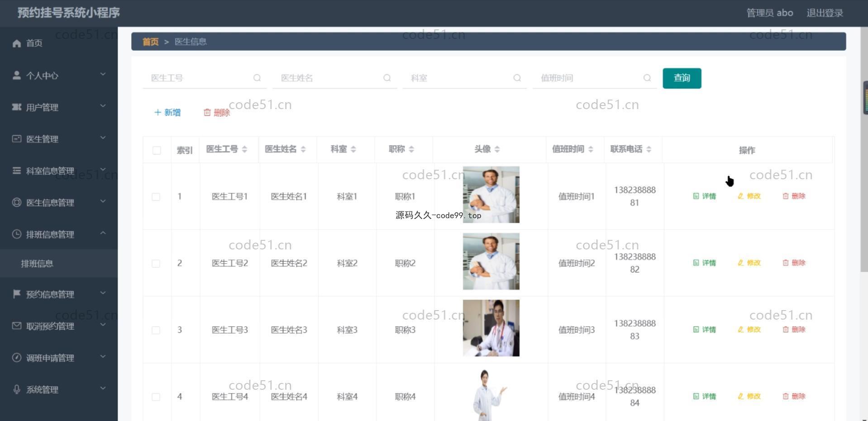Click the 科室信息管理 list icon
Image resolution: width=868 pixels, height=421 pixels.
point(17,171)
